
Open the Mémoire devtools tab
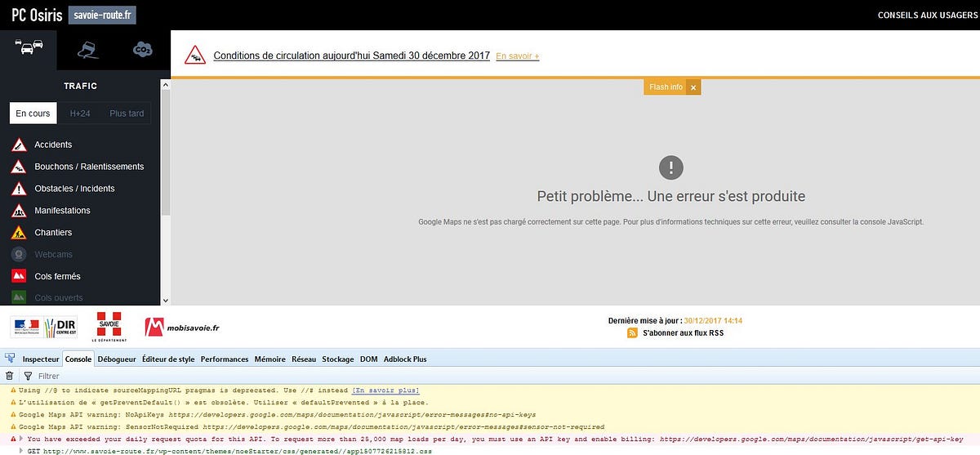point(270,359)
